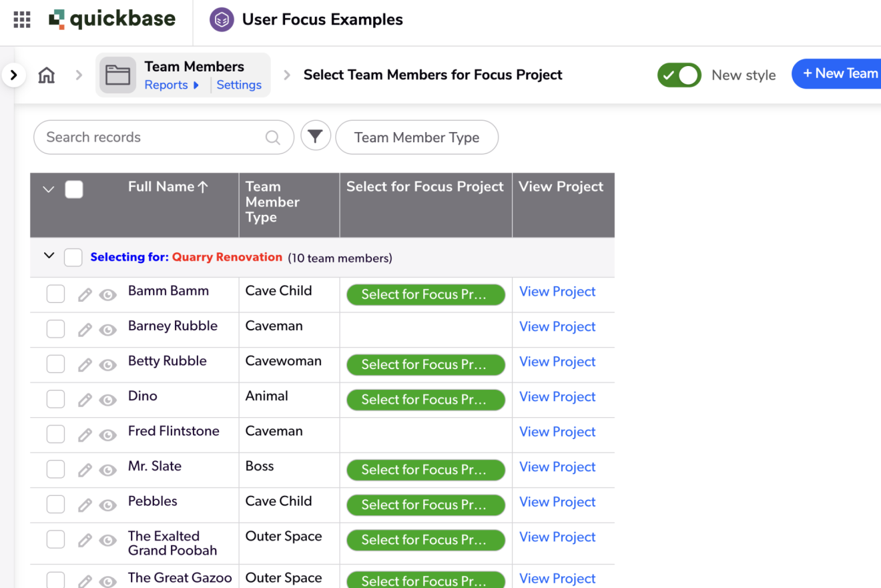Open the app launcher grid icon
This screenshot has height=588, width=881.
22,20
